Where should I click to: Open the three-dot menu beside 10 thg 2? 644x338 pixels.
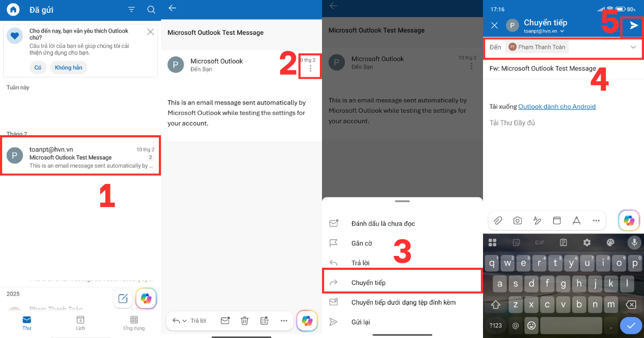click(x=310, y=69)
